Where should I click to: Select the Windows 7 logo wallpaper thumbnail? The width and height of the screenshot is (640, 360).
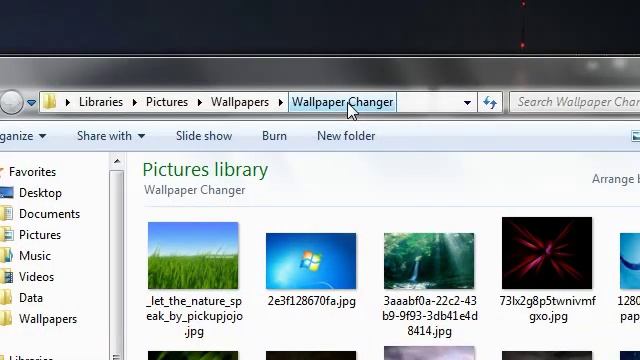311,261
